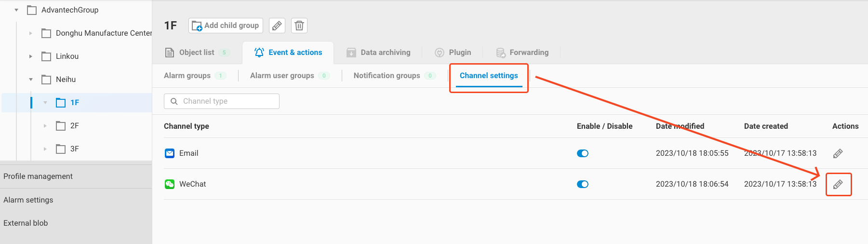This screenshot has height=244, width=868.
Task: Click the trash delete icon for group 1F
Action: click(299, 26)
